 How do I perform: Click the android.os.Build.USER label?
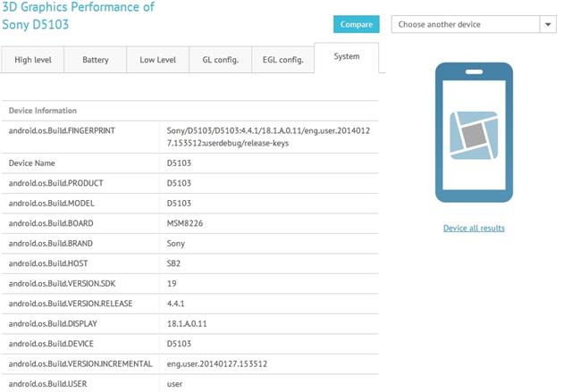point(47,384)
